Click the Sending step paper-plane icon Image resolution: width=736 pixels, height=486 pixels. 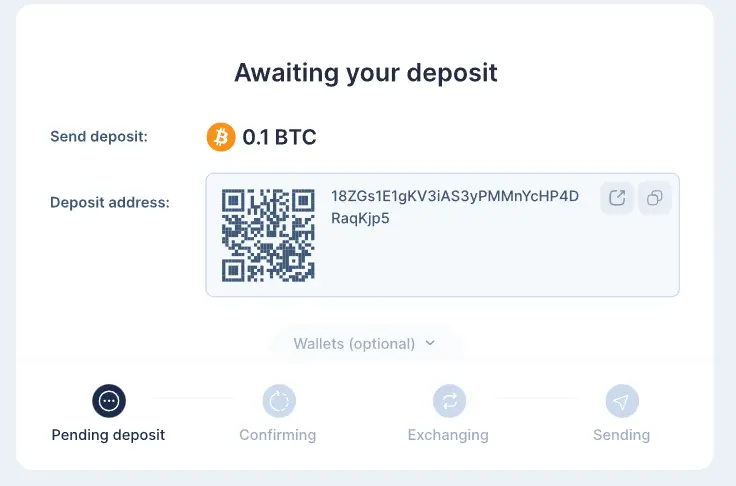pos(622,401)
